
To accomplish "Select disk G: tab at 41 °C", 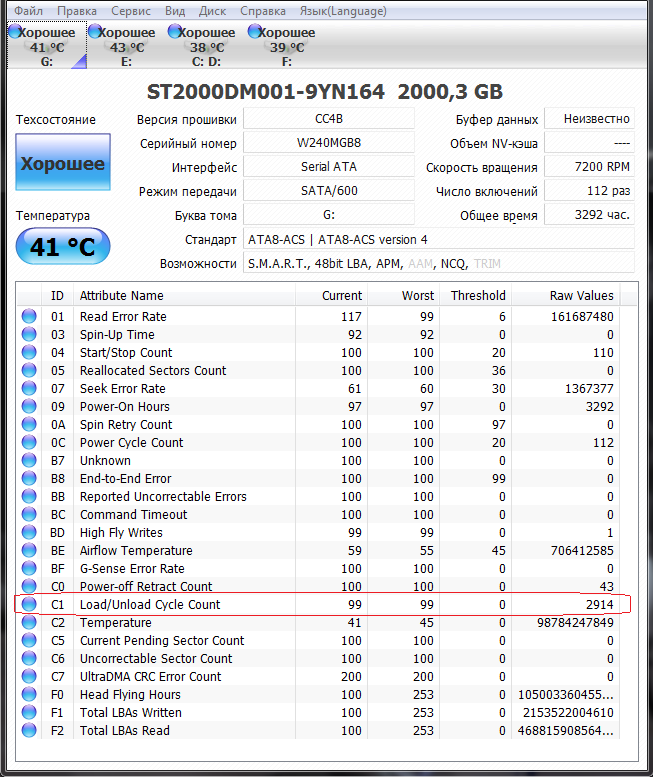I will point(47,46).
